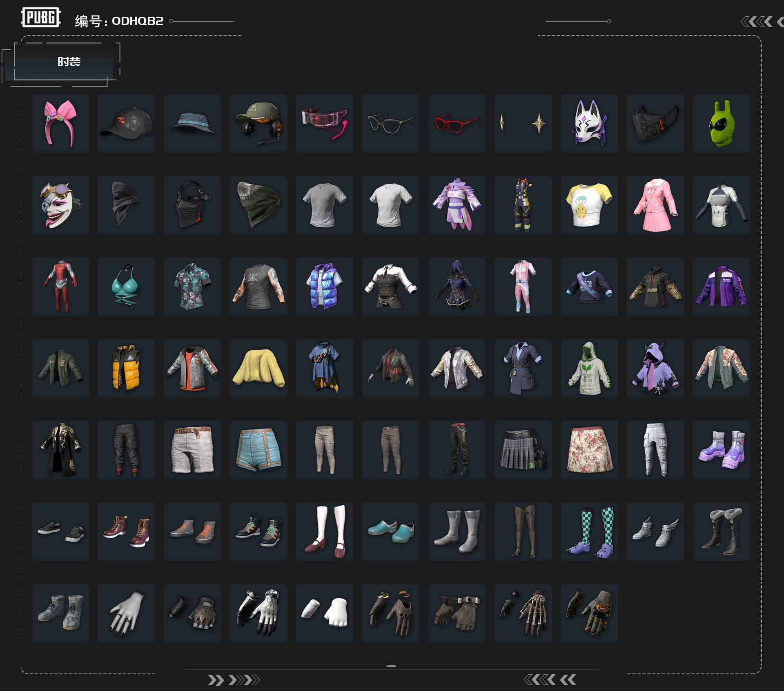Select the white cargo pants item

tap(655, 450)
